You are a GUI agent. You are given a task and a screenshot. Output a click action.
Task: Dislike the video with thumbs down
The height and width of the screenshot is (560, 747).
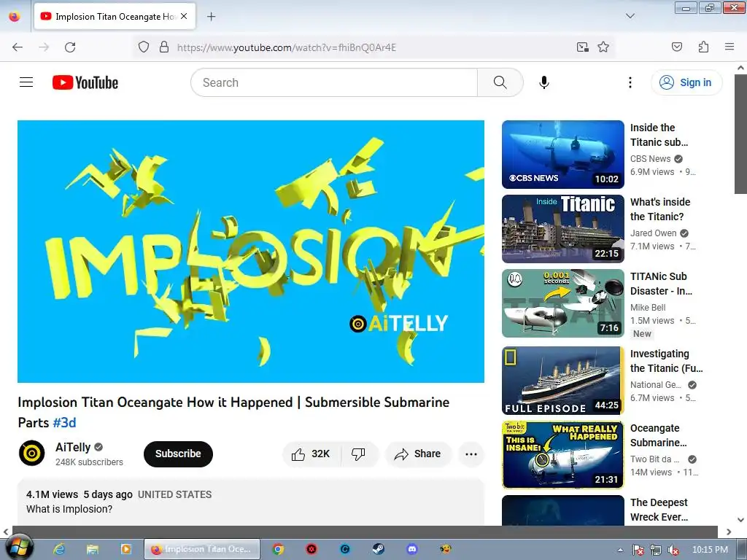pyautogui.click(x=359, y=454)
